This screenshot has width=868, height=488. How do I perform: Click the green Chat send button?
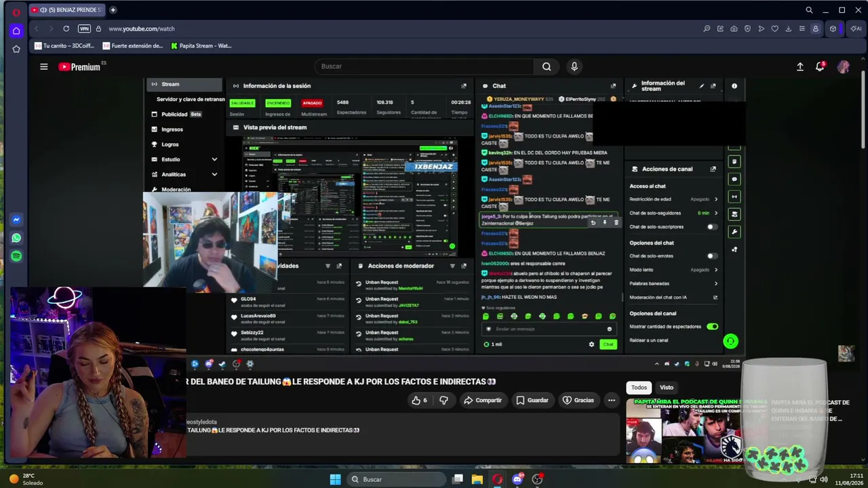tap(608, 344)
